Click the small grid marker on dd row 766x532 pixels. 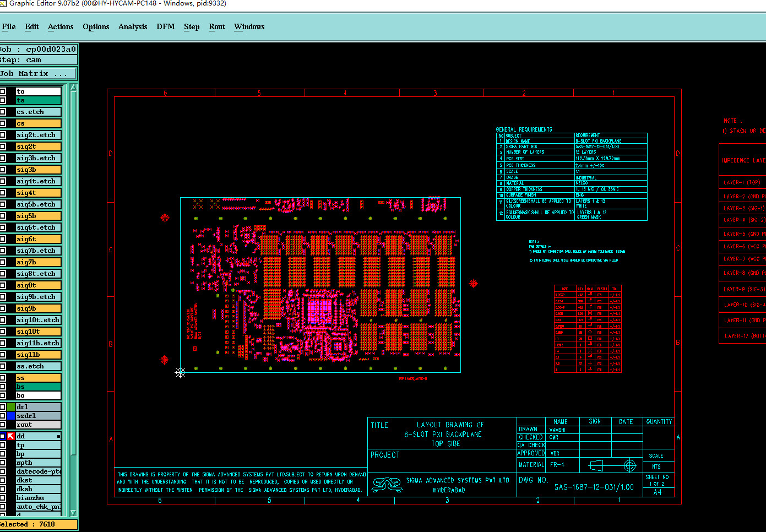tap(58, 436)
